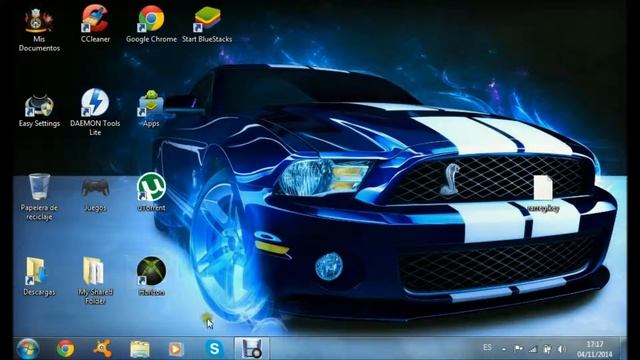Select the Descargas folder icon
This screenshot has width=640, height=360.
(39, 276)
